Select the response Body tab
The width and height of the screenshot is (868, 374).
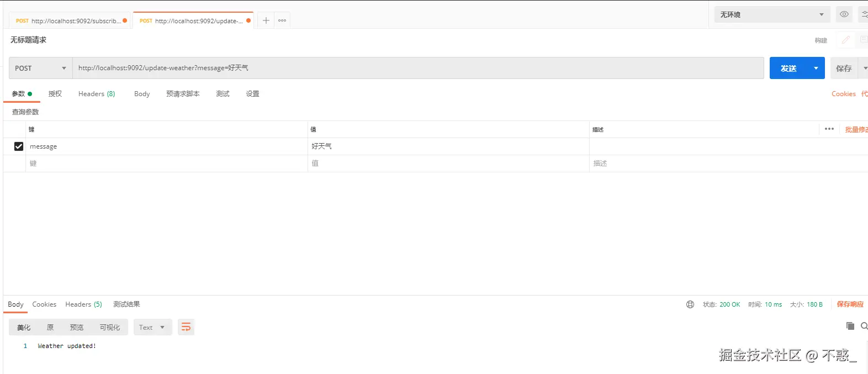[15, 304]
